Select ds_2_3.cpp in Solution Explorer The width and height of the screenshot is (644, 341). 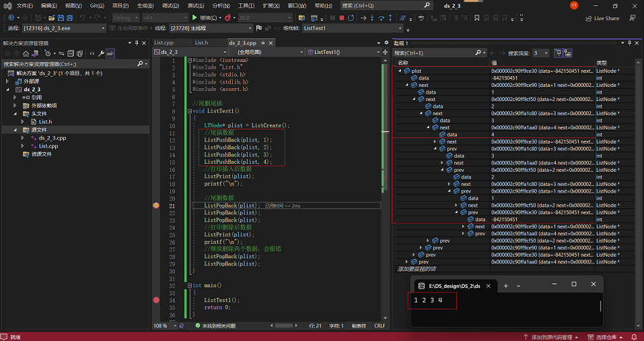[52, 138]
